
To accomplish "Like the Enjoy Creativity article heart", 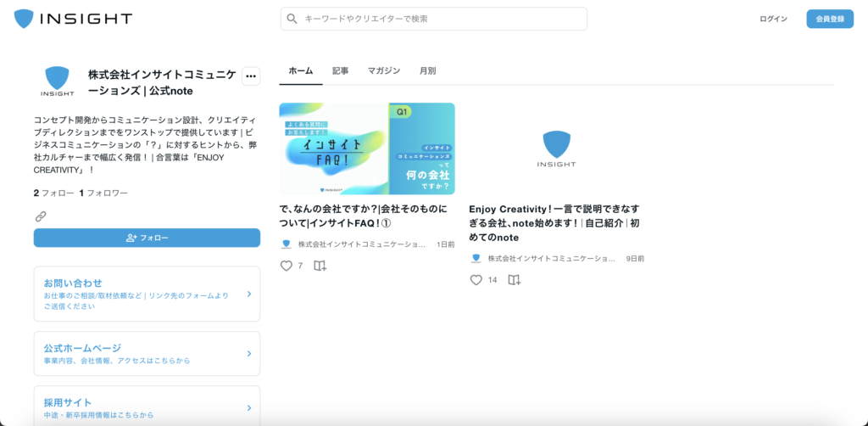I will (x=476, y=280).
